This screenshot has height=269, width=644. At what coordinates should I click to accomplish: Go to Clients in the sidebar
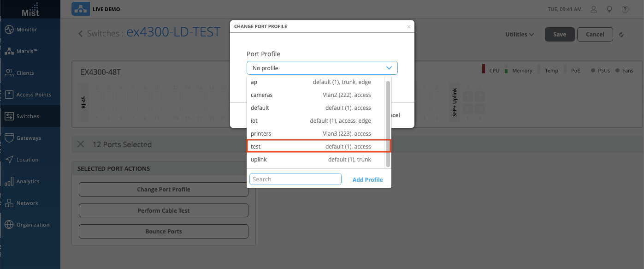point(9,73)
